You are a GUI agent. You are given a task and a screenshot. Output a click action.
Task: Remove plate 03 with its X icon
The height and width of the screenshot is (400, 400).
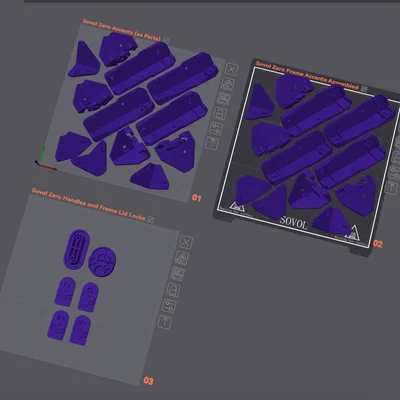[x=186, y=242]
